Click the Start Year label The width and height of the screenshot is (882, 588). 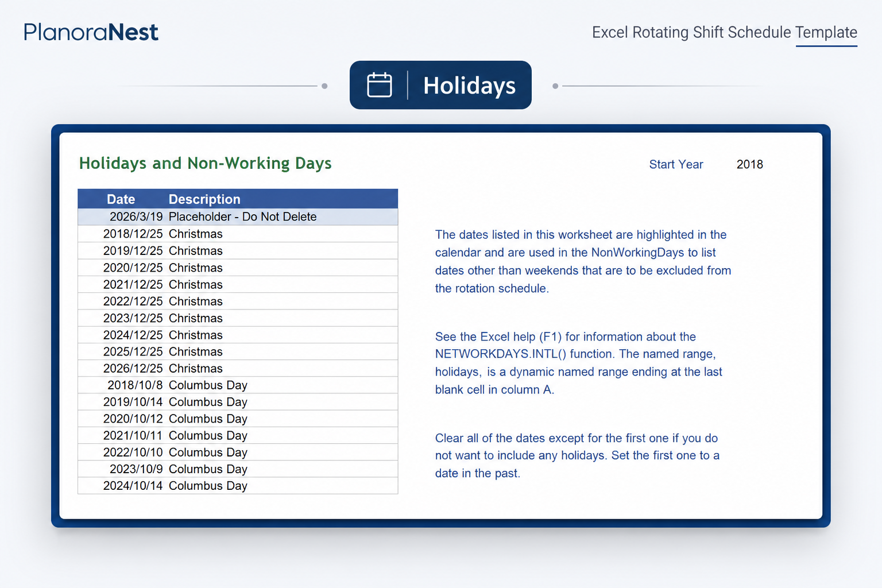(676, 164)
